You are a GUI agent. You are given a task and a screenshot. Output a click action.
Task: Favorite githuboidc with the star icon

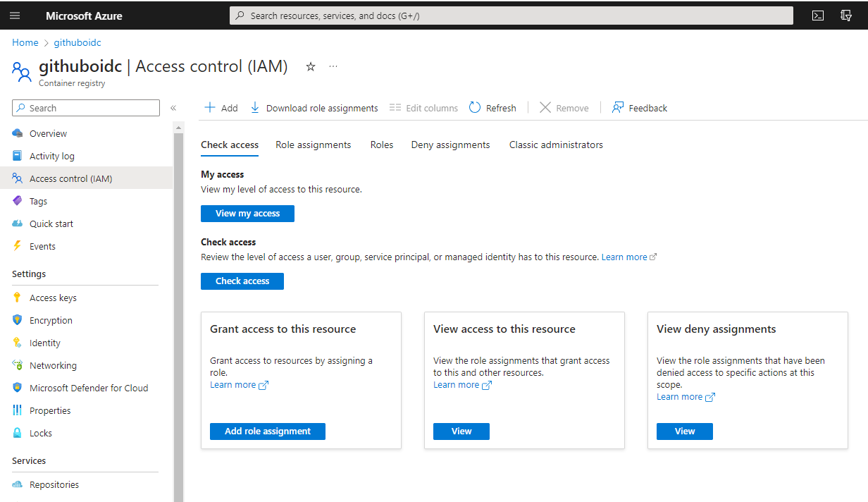click(x=311, y=66)
